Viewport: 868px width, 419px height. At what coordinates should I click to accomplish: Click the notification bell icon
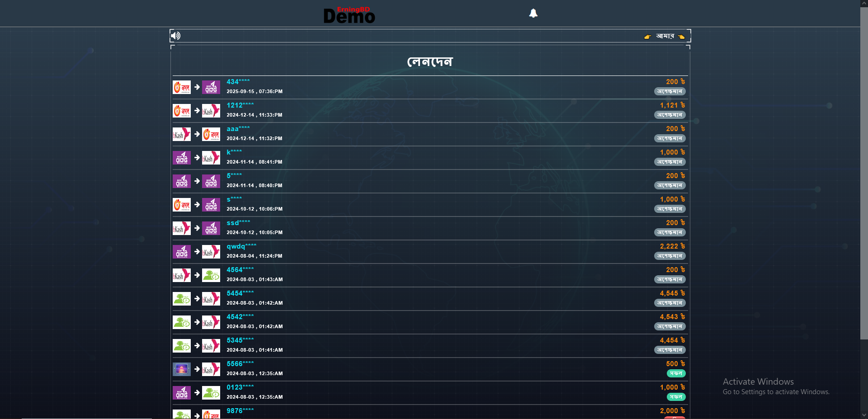(533, 14)
